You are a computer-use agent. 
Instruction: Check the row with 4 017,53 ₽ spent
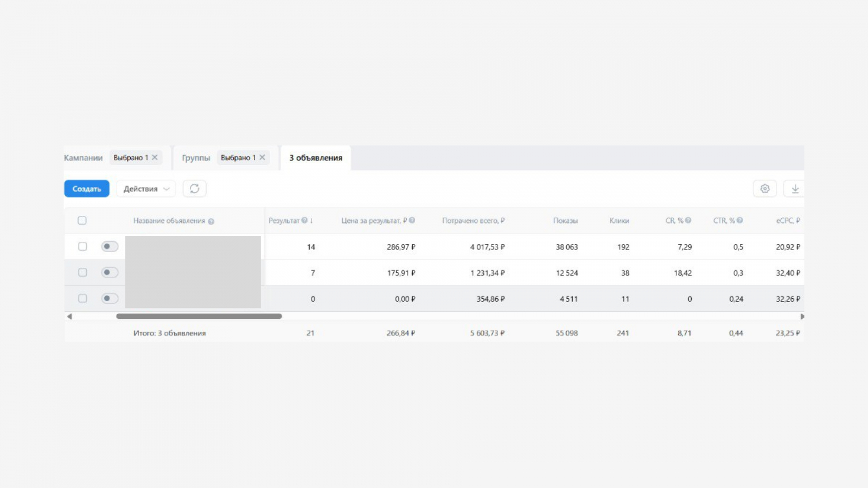coord(82,246)
